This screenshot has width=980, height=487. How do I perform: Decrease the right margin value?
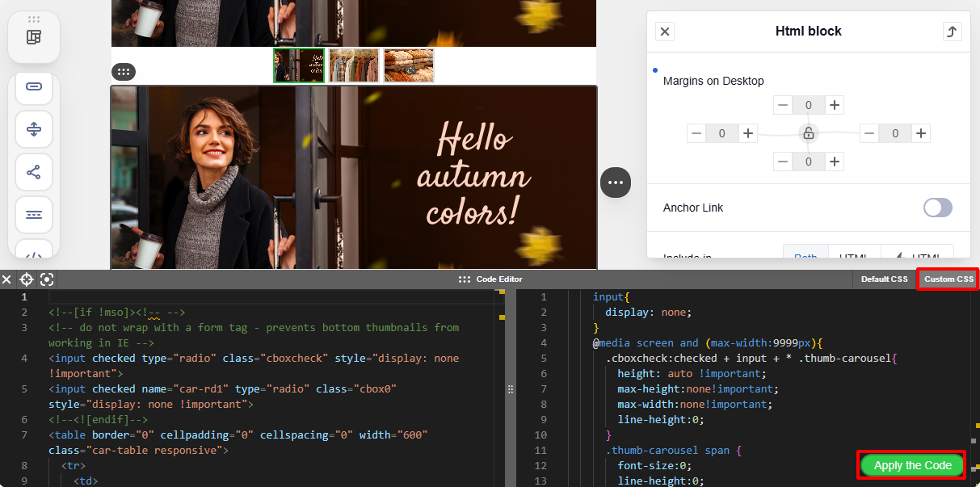(869, 133)
